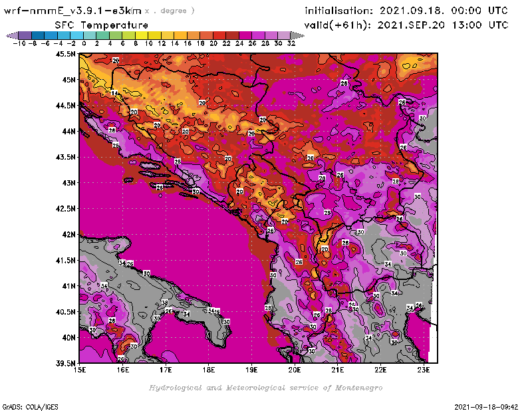
Task: Click the '0' tick label on the colorbar
Action: (x=84, y=43)
